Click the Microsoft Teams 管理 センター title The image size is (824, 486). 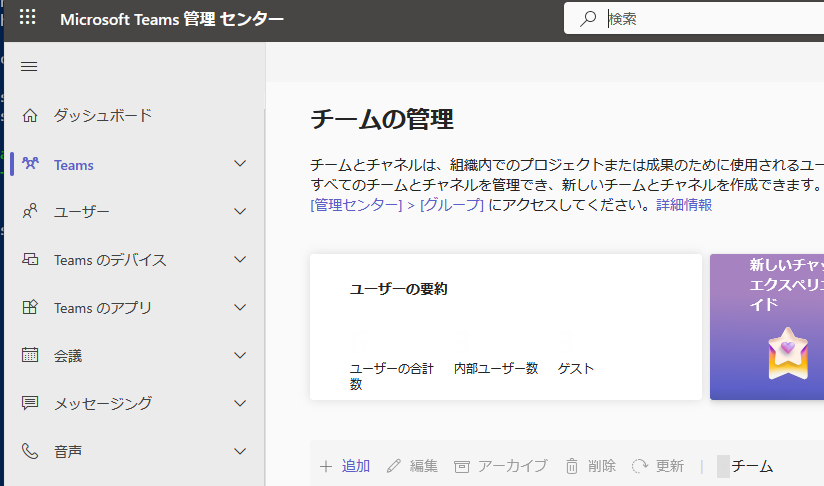pos(172,19)
